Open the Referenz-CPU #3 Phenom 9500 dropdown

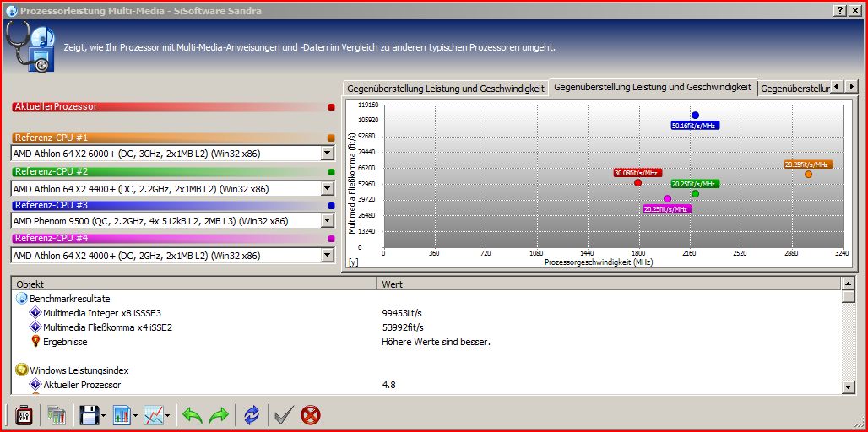(328, 221)
